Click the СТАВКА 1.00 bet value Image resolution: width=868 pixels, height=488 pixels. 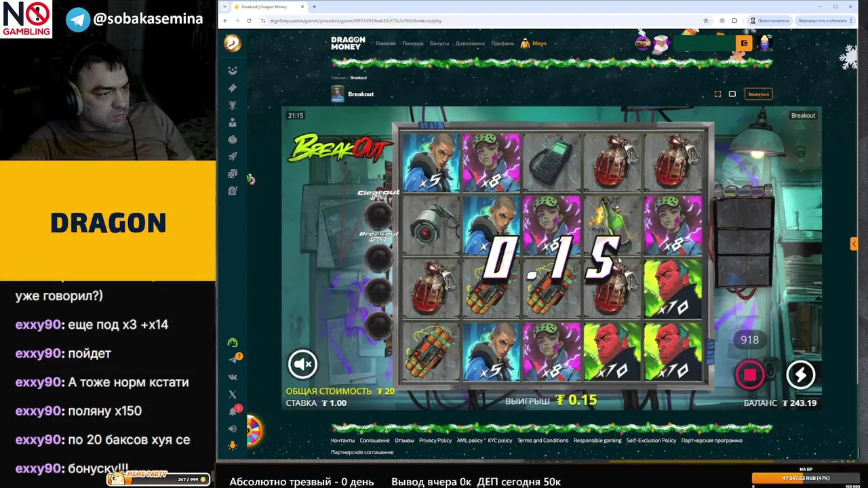click(x=316, y=403)
